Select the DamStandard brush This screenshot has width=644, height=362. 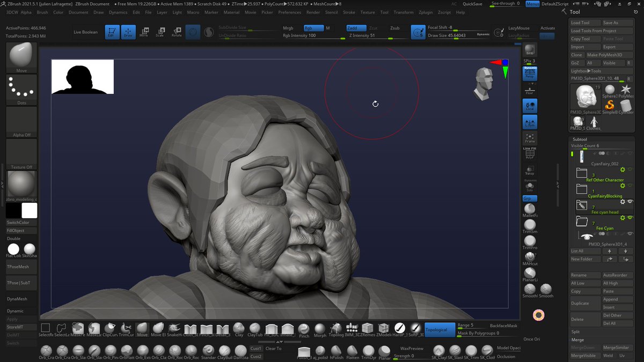pyautogui.click(x=240, y=352)
